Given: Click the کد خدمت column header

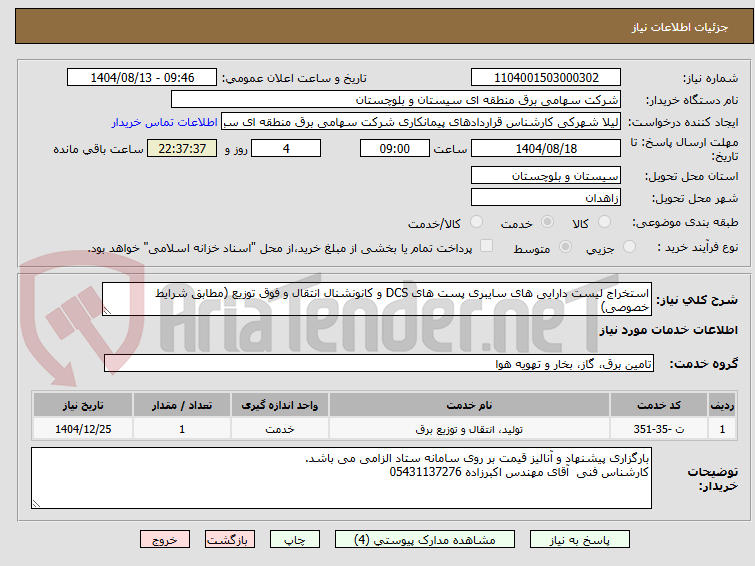Looking at the screenshot, I should 659,405.
